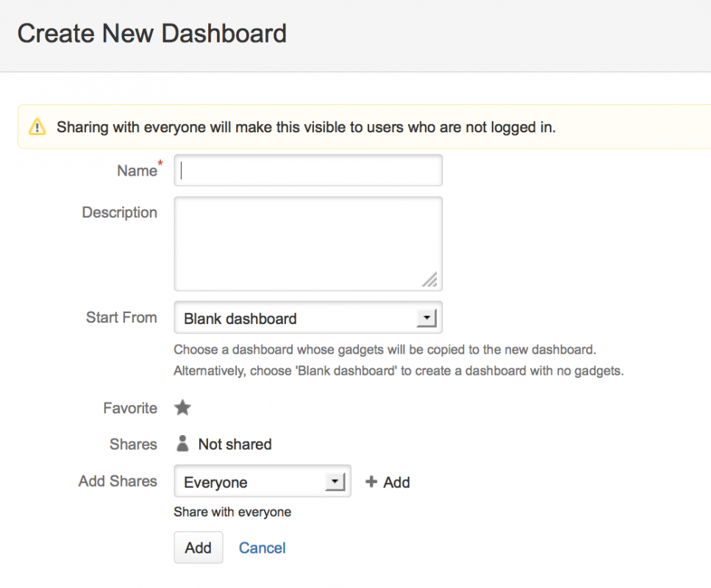
Task: Click the Cancel link
Action: click(262, 548)
